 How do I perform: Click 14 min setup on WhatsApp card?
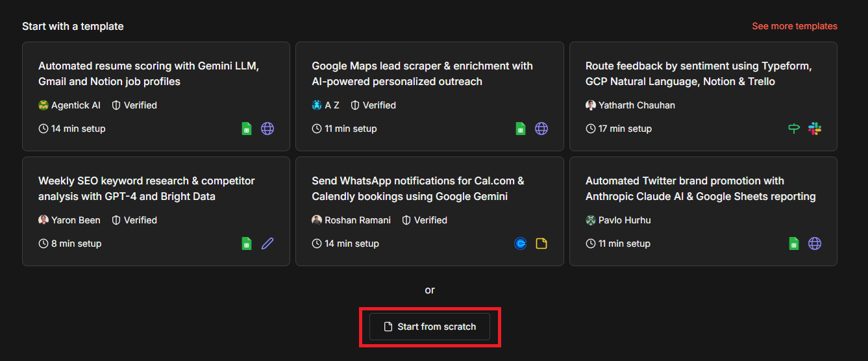352,243
